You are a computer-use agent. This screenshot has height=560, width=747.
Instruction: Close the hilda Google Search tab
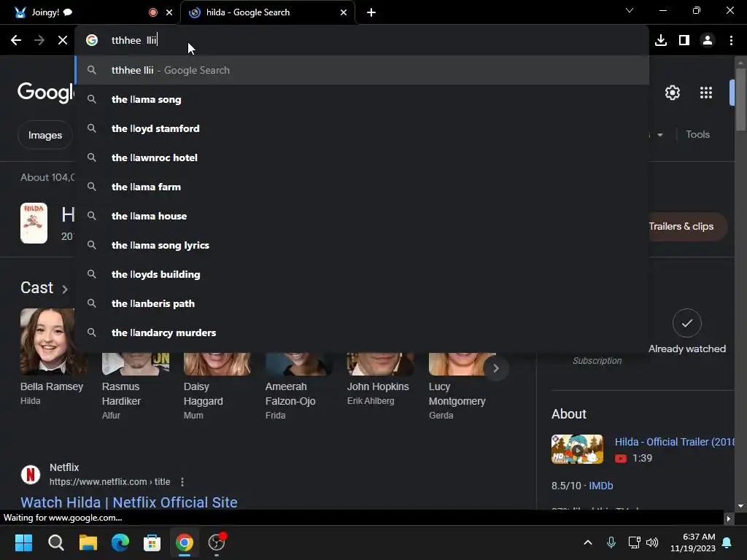344,12
